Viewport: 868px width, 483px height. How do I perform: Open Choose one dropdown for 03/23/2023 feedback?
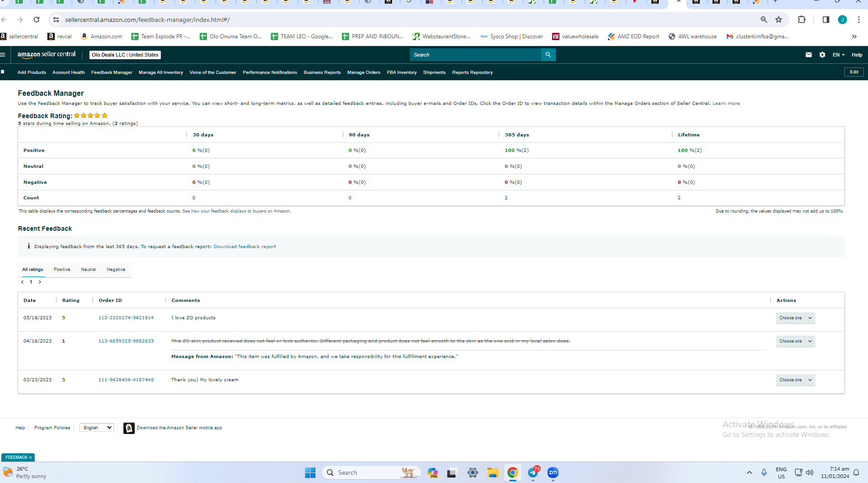[796, 380]
